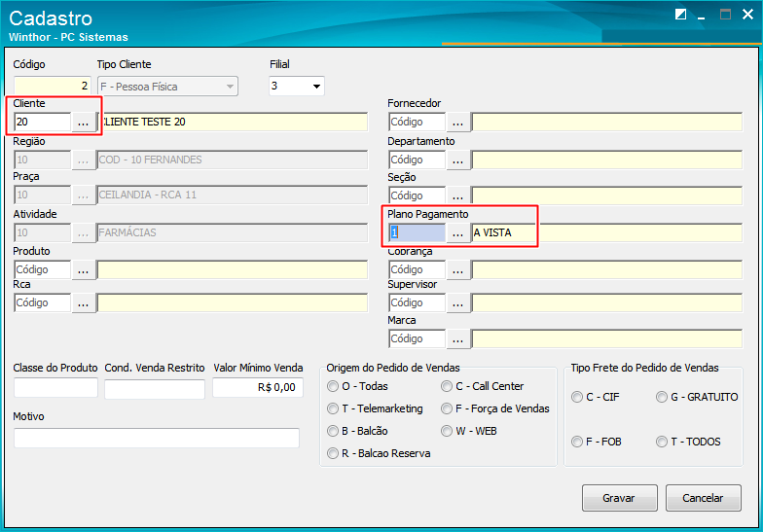Click the FARMÁCIAS activity text
763x532 pixels.
(127, 233)
